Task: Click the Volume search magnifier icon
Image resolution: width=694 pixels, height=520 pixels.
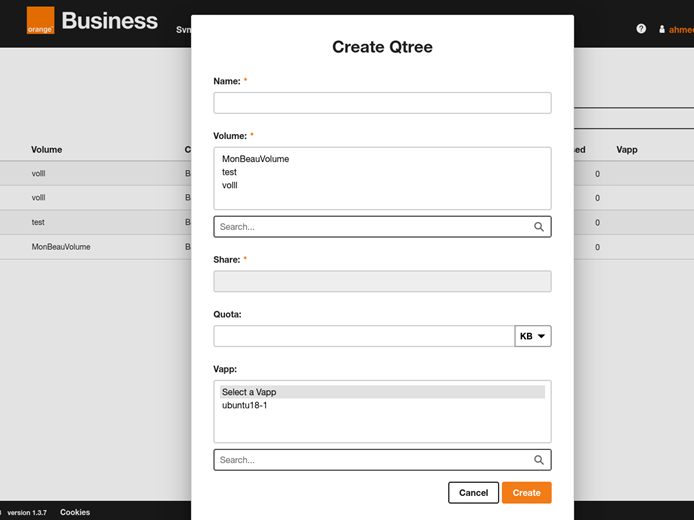Action: [539, 227]
